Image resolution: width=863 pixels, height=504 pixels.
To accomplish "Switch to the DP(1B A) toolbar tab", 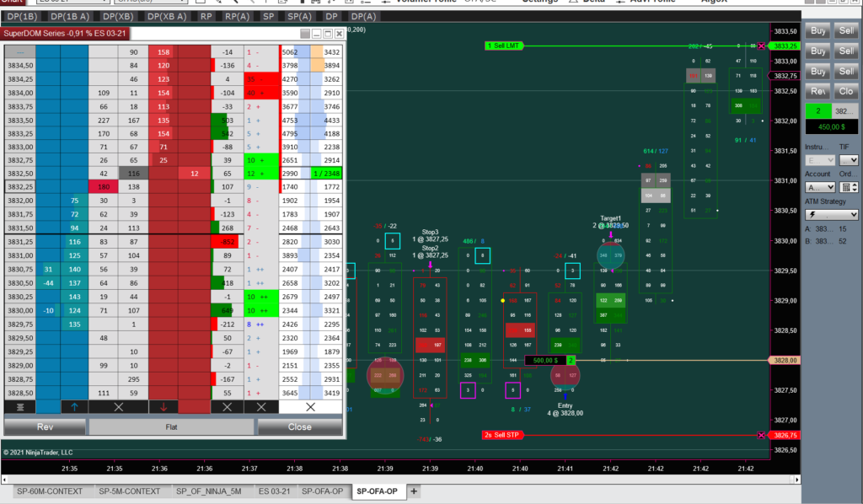I will tap(69, 17).
